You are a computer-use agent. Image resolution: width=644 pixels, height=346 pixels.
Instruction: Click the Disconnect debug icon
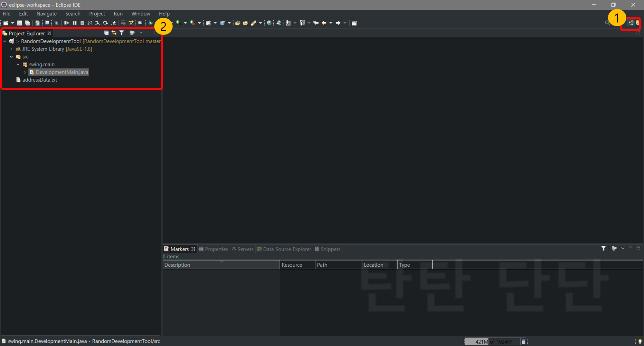tap(90, 23)
